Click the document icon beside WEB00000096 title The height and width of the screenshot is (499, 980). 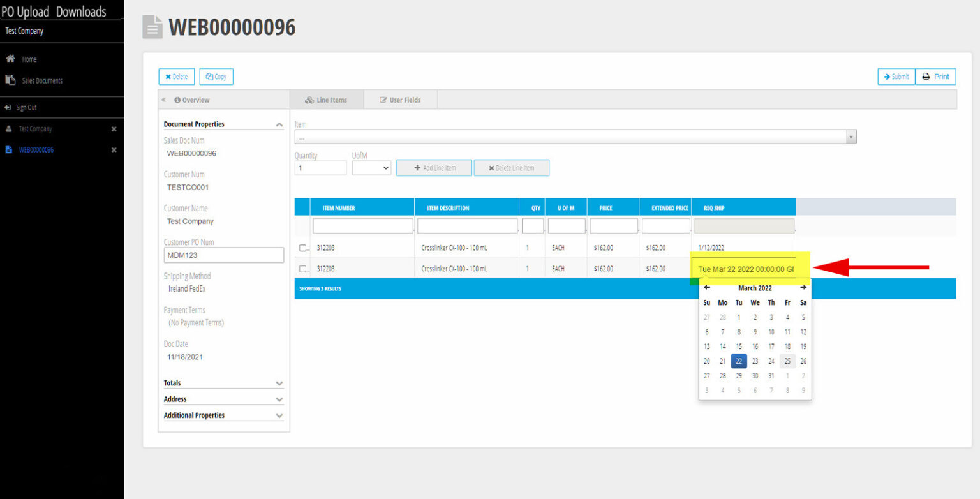152,27
